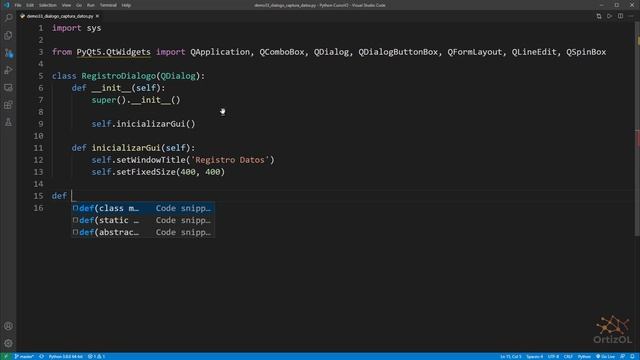This screenshot has width=640, height=360.
Task: Click 'super().__init__()' on line 7
Action: (136, 100)
